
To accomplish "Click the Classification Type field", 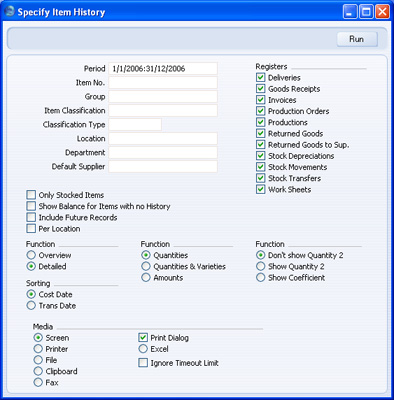I will pyautogui.click(x=135, y=125).
